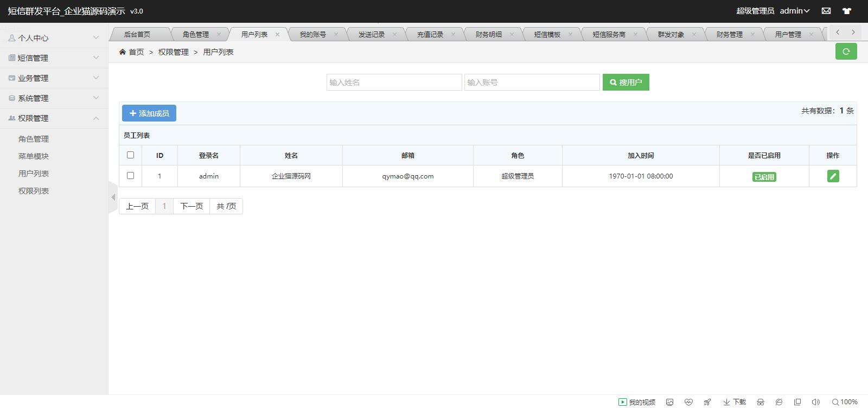Open the admin account dropdown
This screenshot has width=868, height=408.
(795, 11)
